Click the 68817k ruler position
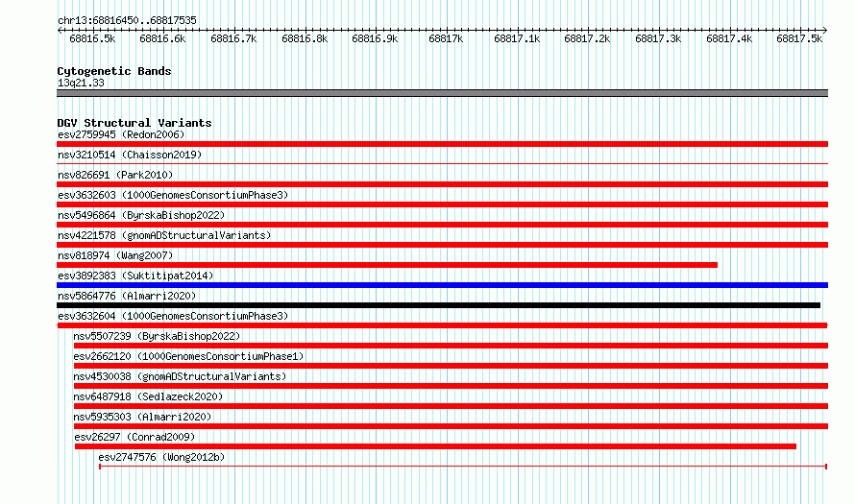Viewport: 855px width, 504px height. click(446, 38)
